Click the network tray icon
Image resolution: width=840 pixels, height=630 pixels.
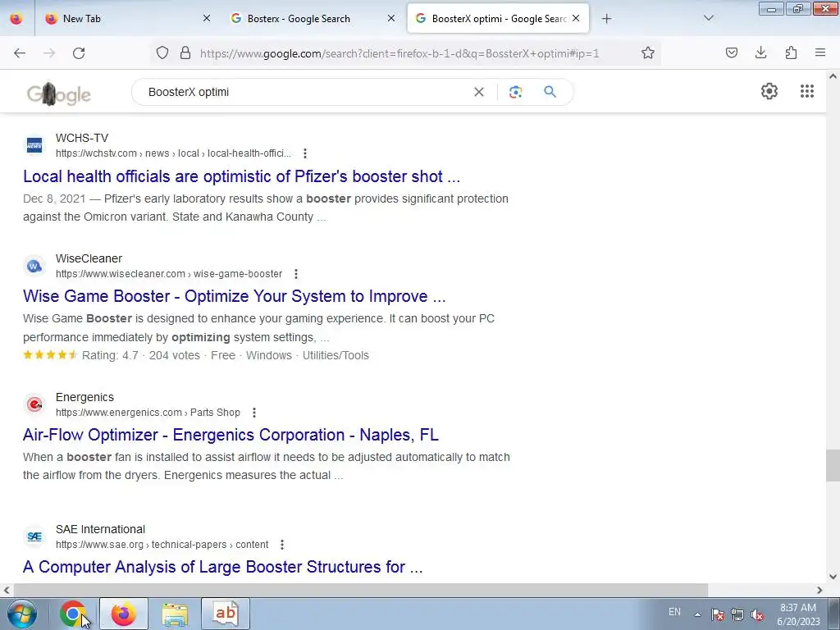(x=737, y=614)
